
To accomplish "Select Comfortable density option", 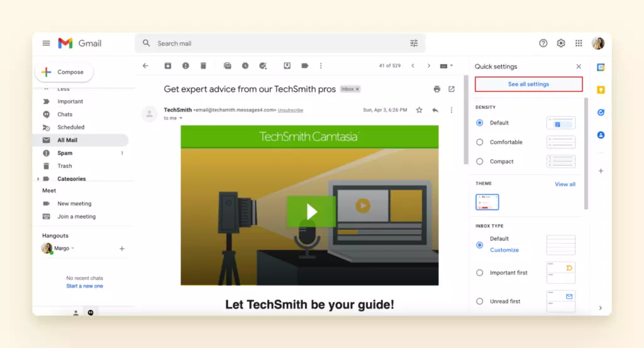I will coord(479,142).
